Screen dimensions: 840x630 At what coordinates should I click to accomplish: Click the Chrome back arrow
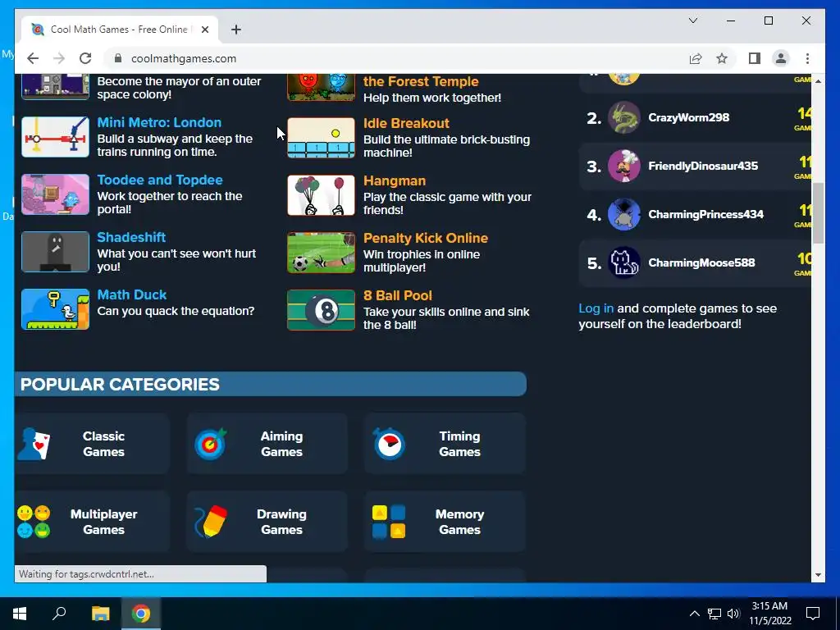(x=33, y=58)
